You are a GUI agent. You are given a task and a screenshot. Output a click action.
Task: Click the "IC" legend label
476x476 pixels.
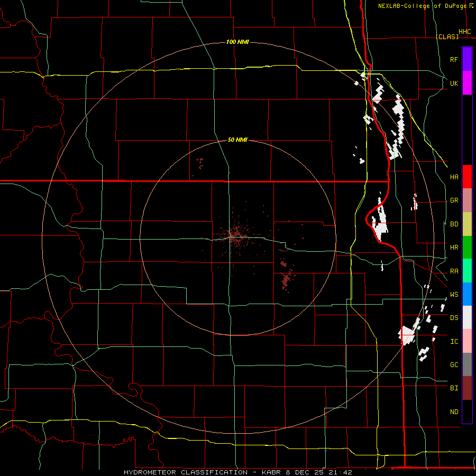pos(454,342)
